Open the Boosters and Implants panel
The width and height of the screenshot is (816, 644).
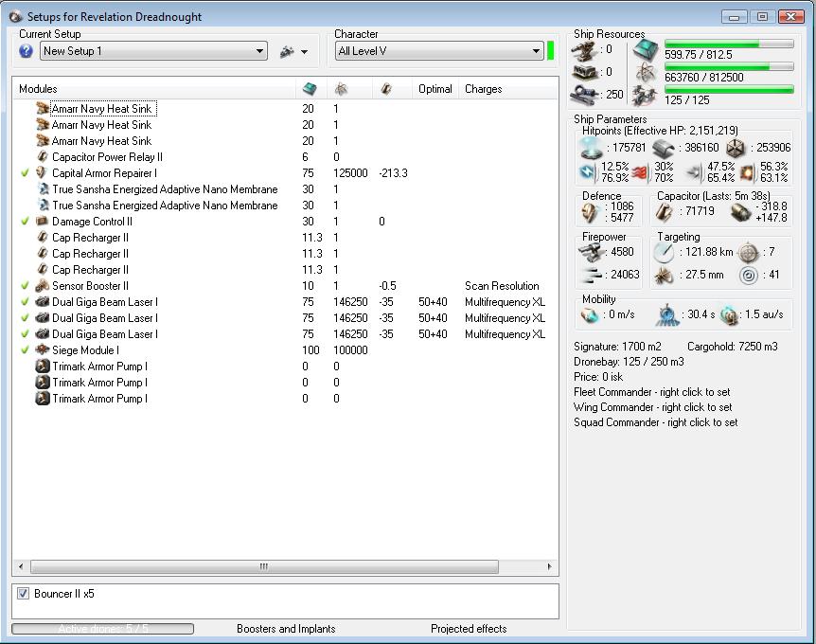286,629
